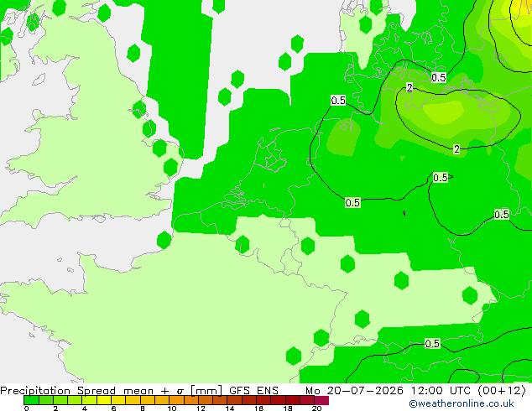The width and height of the screenshot is (532, 411).
Task: Select the '[mm]' unit label
Action: coord(206,391)
